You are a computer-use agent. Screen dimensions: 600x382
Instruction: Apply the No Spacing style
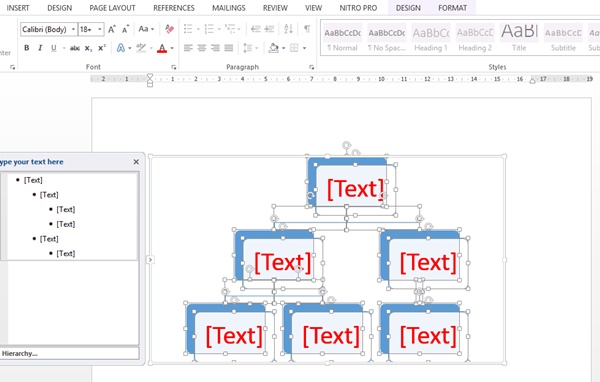(x=386, y=38)
